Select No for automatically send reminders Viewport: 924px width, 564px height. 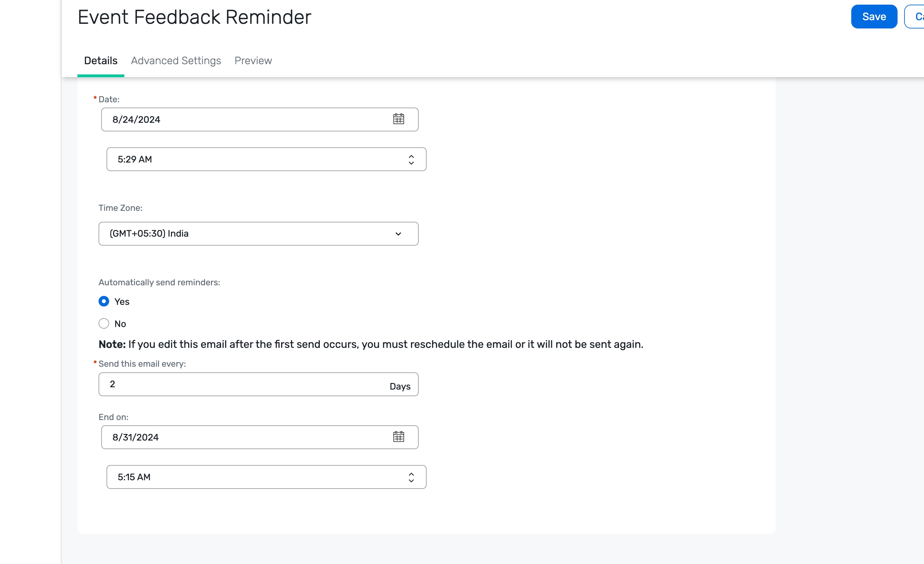click(104, 323)
